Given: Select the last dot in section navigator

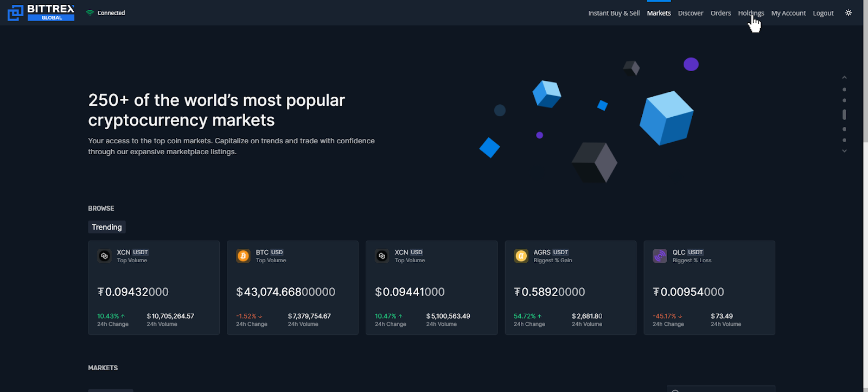Looking at the screenshot, I should (x=844, y=140).
